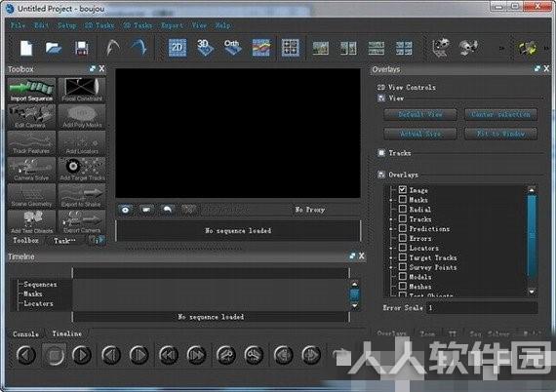Click the play backward button
The image size is (556, 392).
[x=26, y=355]
